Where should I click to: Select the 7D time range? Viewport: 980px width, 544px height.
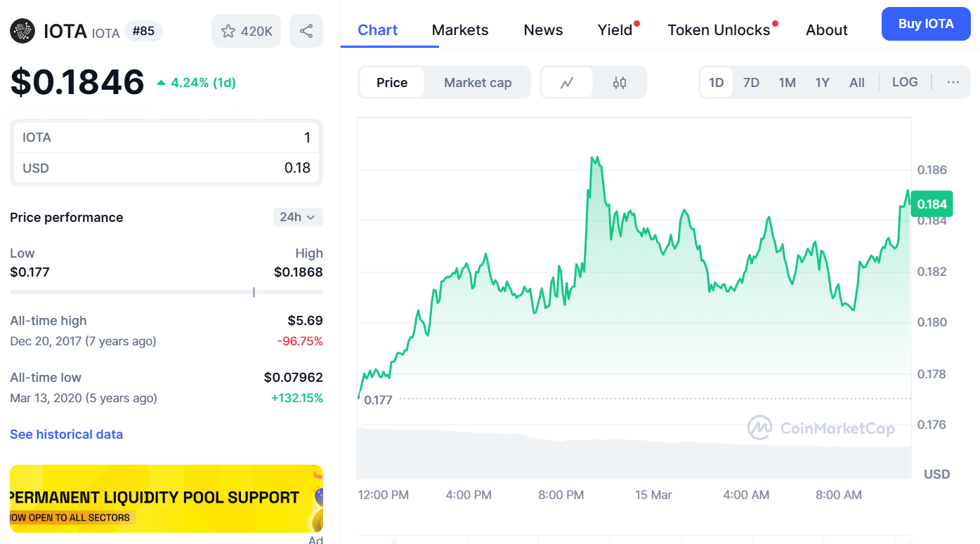(x=751, y=83)
